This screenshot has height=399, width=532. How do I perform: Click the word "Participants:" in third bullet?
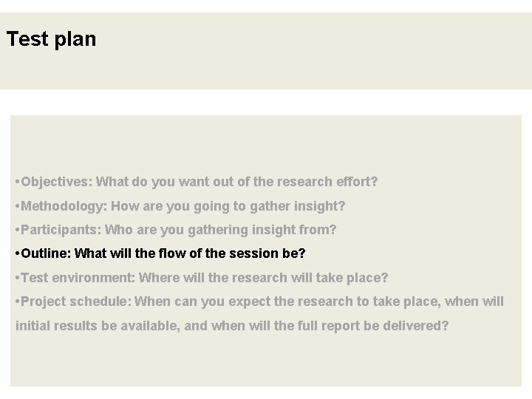62,230
